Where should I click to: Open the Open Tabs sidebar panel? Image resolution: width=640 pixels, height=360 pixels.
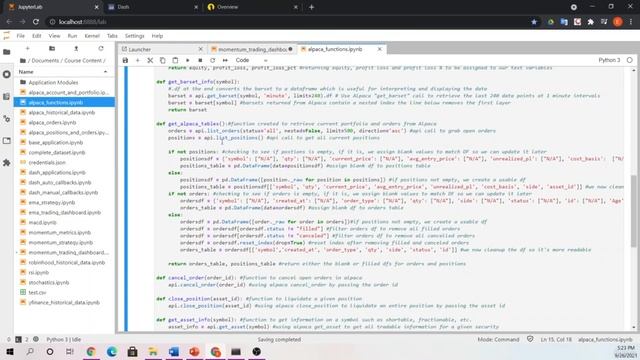pyautogui.click(x=7, y=141)
